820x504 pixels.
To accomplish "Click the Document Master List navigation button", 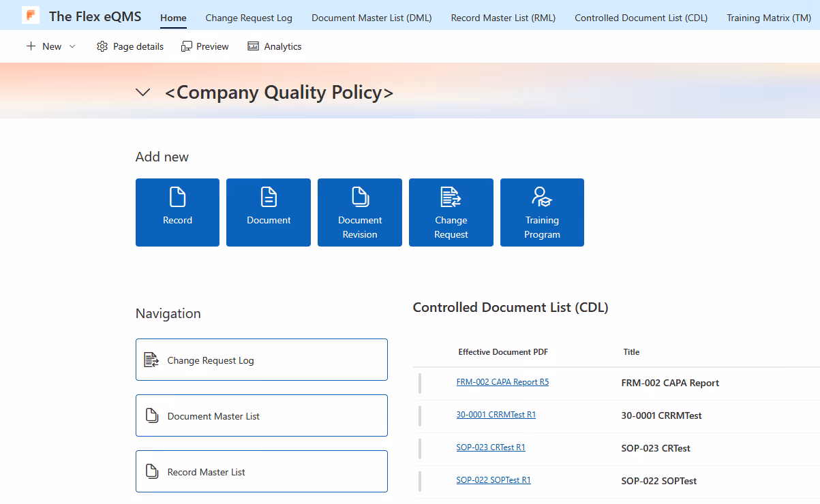I will click(262, 415).
